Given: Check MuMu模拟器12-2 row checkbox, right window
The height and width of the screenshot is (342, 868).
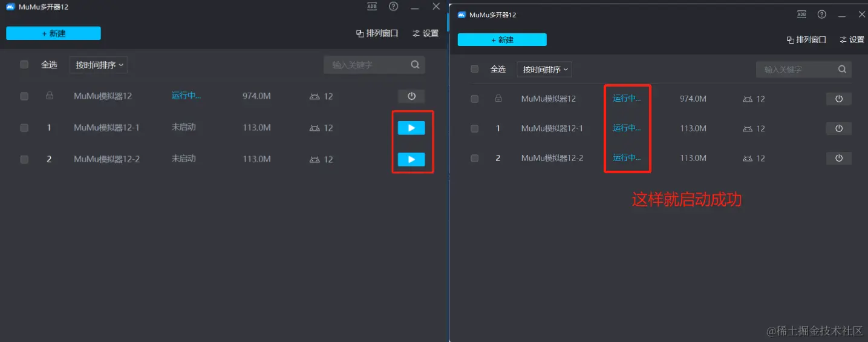Looking at the screenshot, I should [474, 158].
